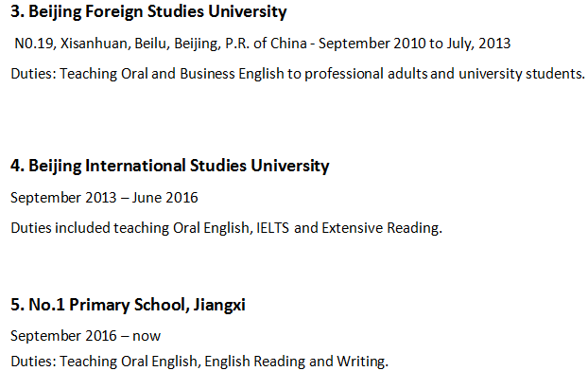Click the words P.R. of China
The height and width of the screenshot is (371, 588).
click(x=266, y=44)
